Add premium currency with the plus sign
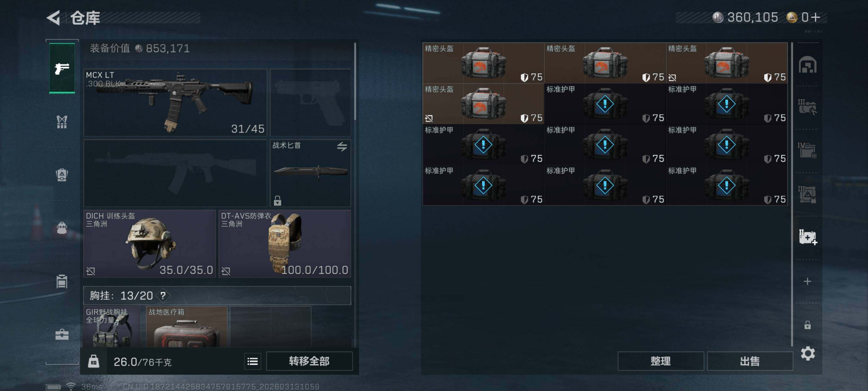Viewport: 868px width, 391px height. click(816, 17)
